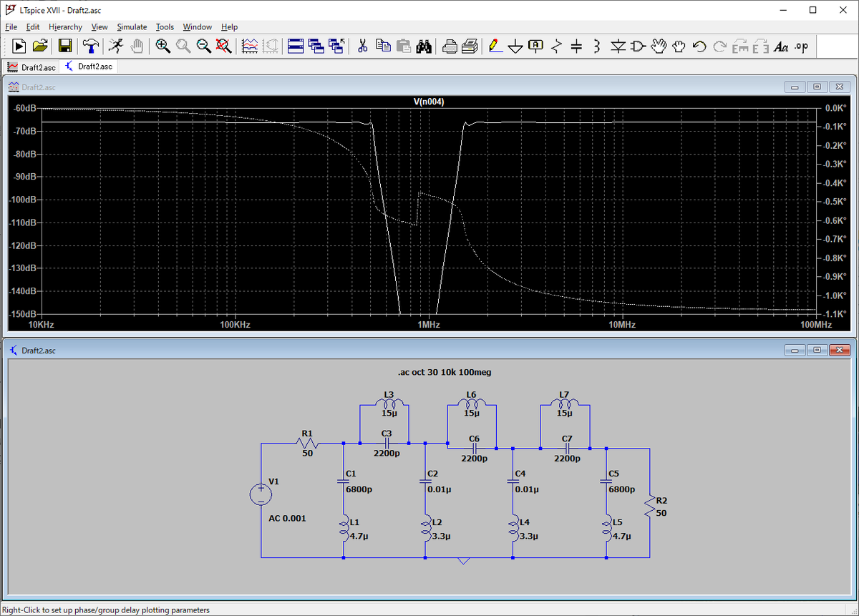Select the Text Aa tool
This screenshot has height=616, width=859.
click(x=782, y=46)
